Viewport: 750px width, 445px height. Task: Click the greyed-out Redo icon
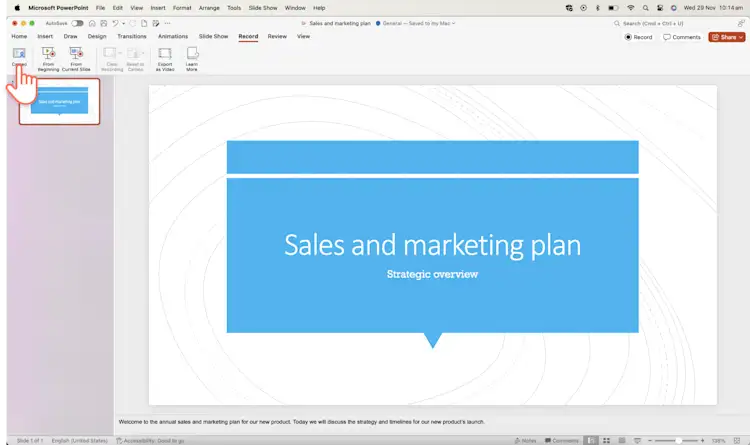(x=132, y=23)
